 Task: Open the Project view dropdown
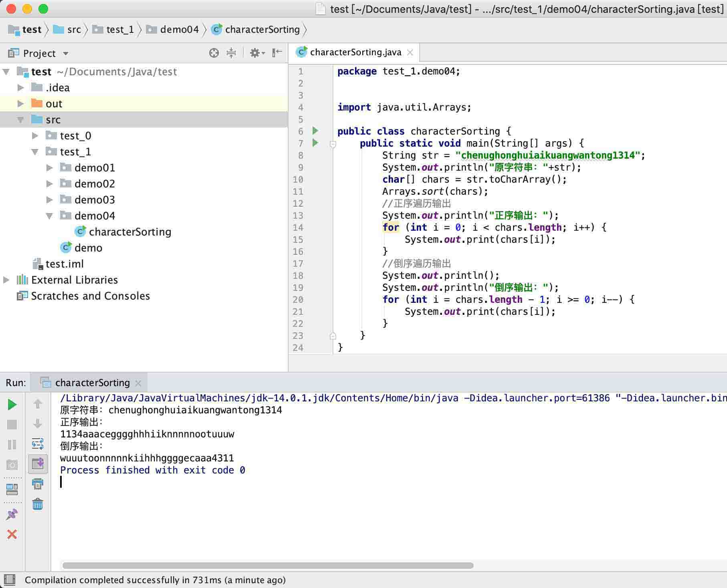click(66, 53)
